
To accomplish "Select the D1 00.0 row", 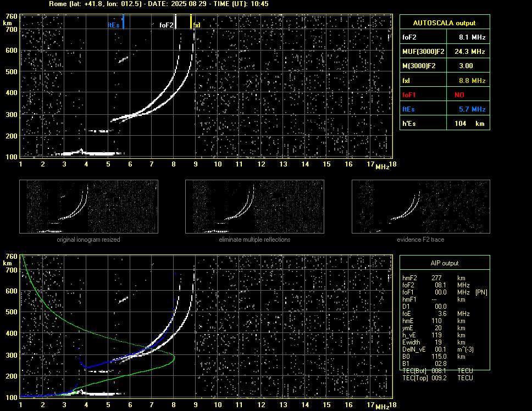I will click(x=424, y=307).
